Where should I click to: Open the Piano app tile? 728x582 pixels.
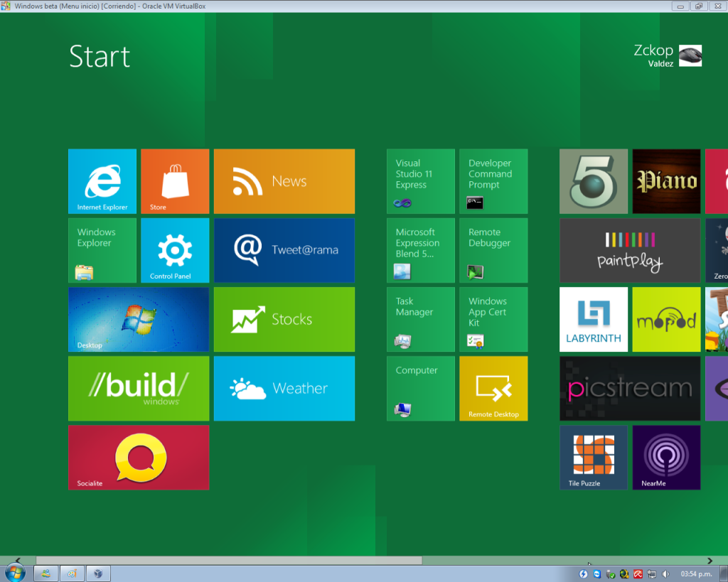tap(666, 181)
